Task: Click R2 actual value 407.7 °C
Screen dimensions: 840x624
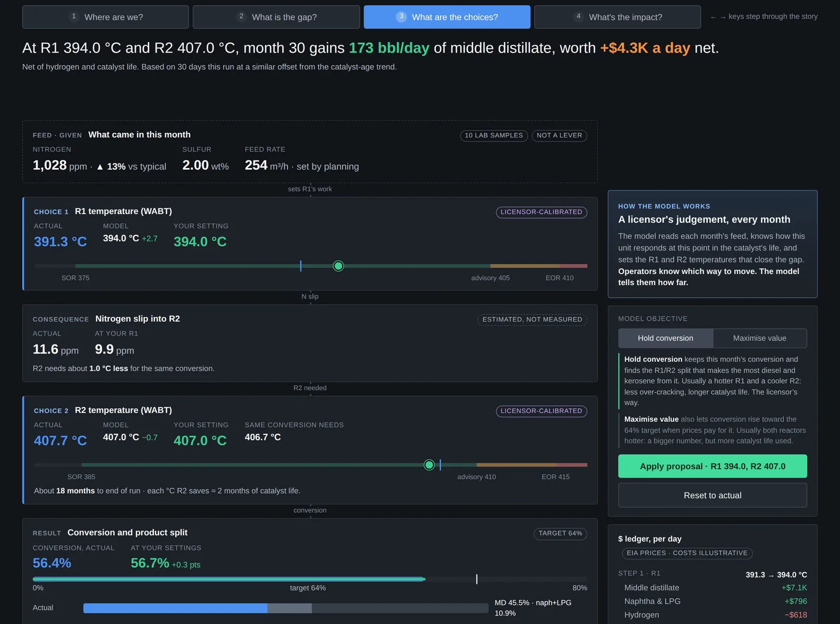Action: 60,441
